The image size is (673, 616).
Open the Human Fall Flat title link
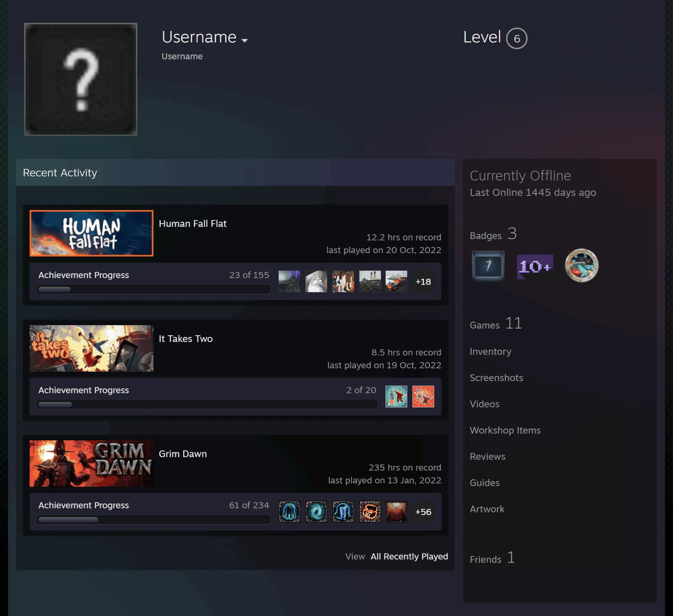pos(192,224)
